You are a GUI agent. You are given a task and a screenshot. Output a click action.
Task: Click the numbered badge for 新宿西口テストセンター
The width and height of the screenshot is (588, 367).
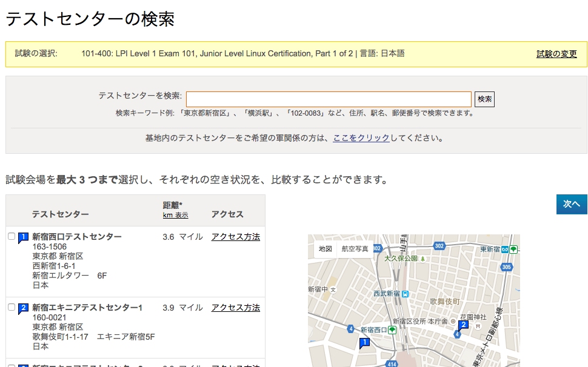(22, 237)
